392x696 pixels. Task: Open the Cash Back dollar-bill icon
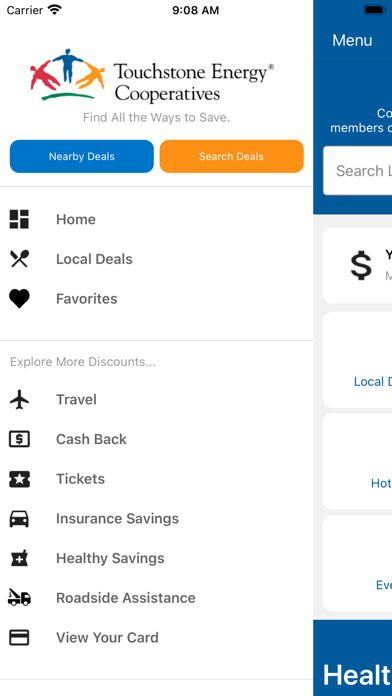[x=19, y=439]
